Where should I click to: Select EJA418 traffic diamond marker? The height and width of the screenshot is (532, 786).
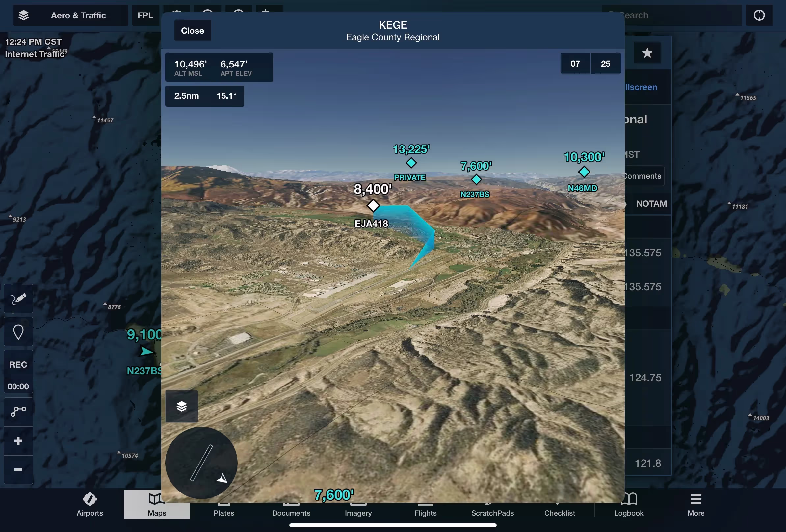tap(373, 205)
